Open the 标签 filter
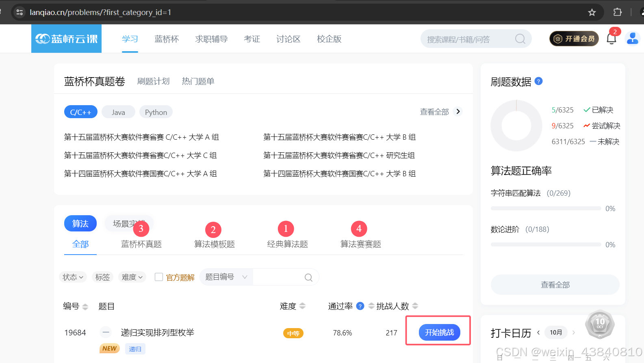The height and width of the screenshot is (363, 644). pos(102,277)
